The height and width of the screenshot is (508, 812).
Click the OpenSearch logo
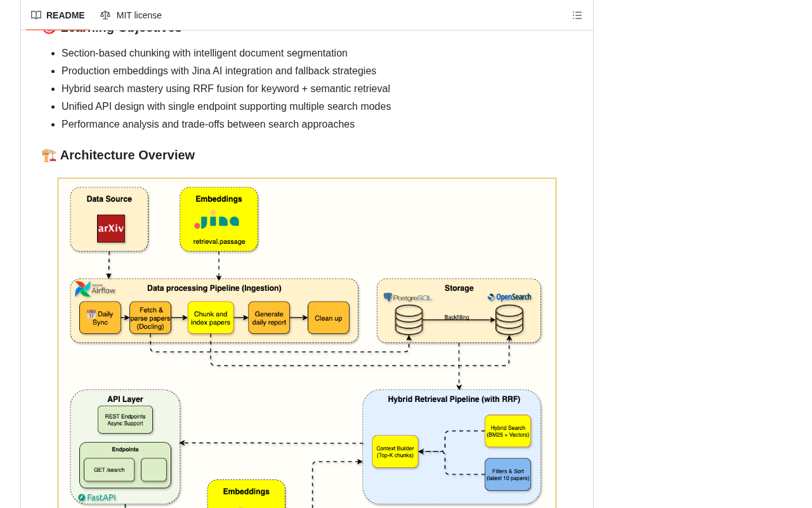509,297
